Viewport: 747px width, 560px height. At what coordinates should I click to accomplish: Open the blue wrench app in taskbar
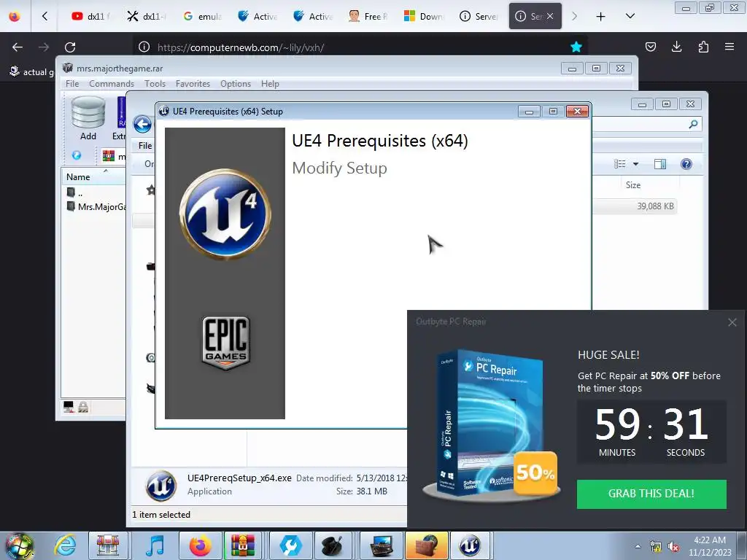click(290, 545)
